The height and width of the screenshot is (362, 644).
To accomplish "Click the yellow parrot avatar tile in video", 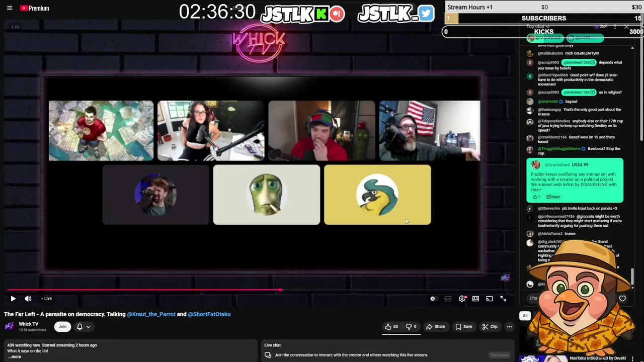I will (x=377, y=195).
